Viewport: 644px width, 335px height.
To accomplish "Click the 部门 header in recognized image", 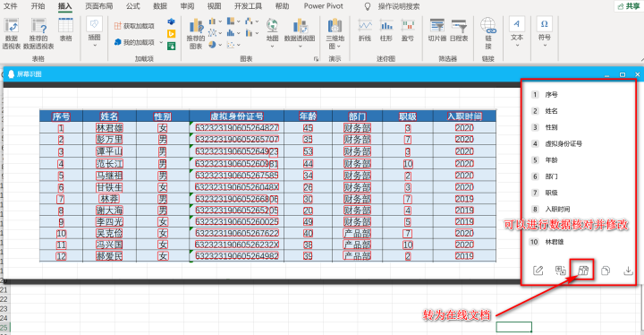I will 357,116.
